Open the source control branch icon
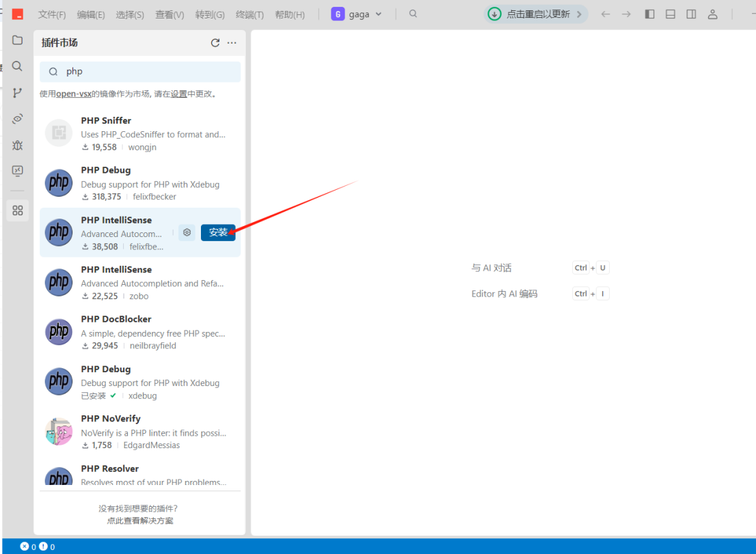Screen dimensions: 756x554 [x=17, y=92]
